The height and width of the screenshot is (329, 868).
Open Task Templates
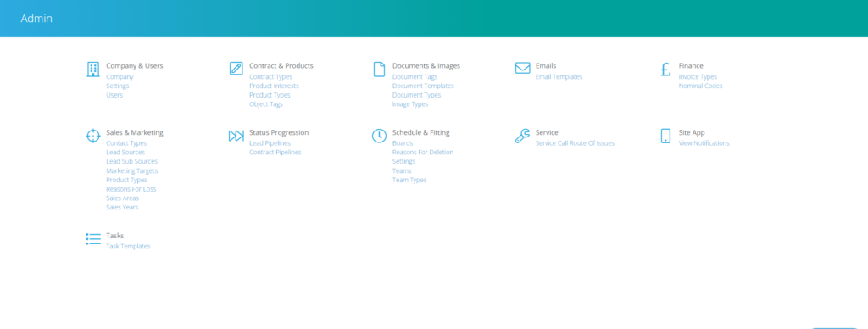coord(128,247)
